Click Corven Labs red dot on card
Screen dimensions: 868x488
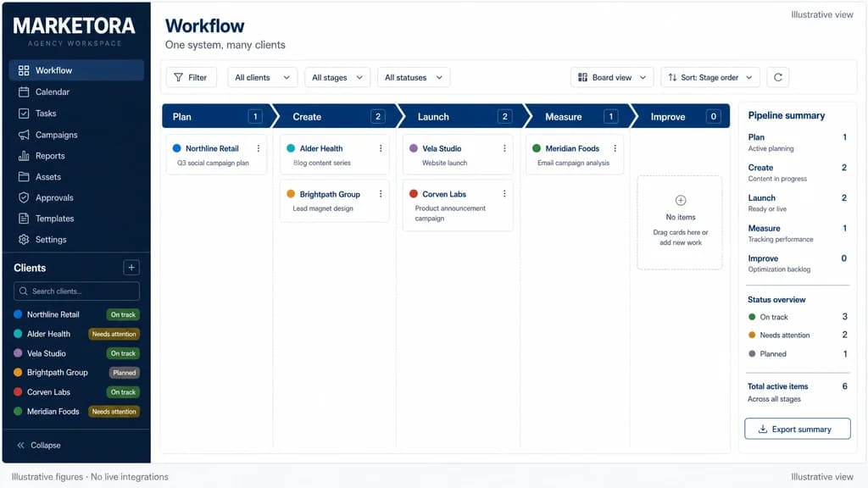(x=414, y=194)
